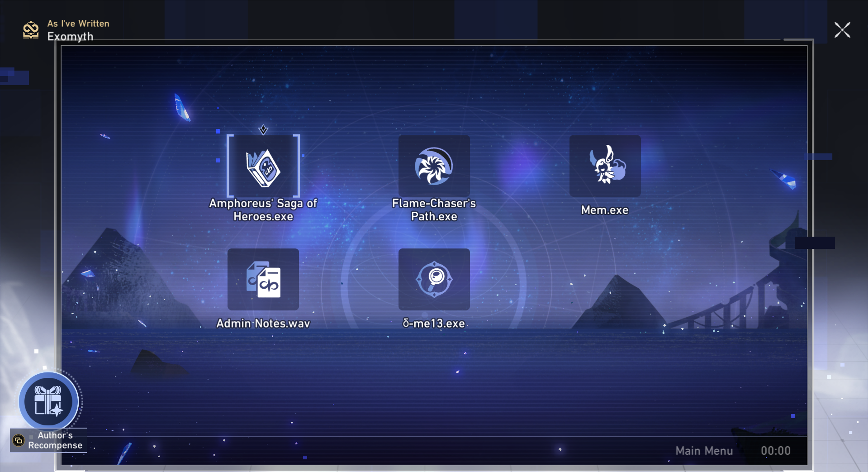
Task: Click the Amphoreus' Saga of Heroes.exe label
Action: [263, 210]
